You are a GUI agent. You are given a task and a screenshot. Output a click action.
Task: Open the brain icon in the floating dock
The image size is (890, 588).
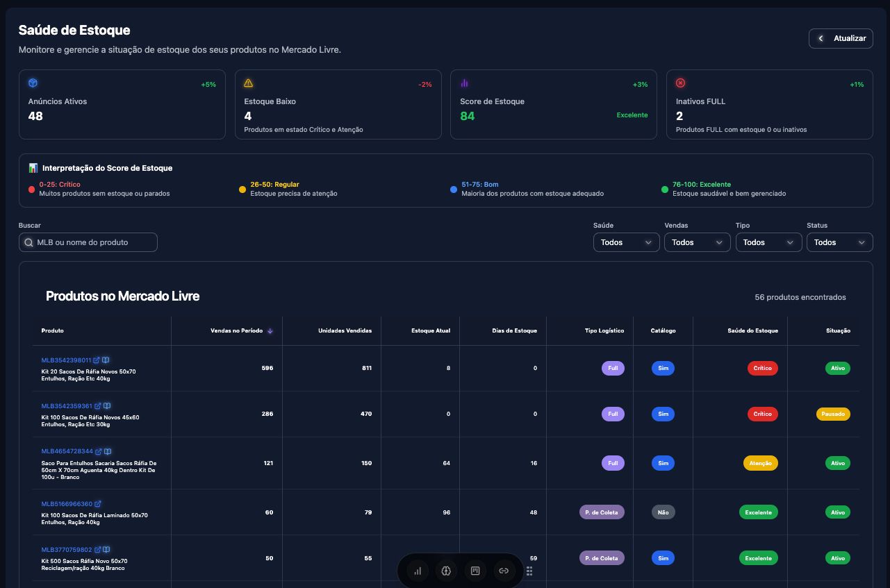click(x=446, y=571)
